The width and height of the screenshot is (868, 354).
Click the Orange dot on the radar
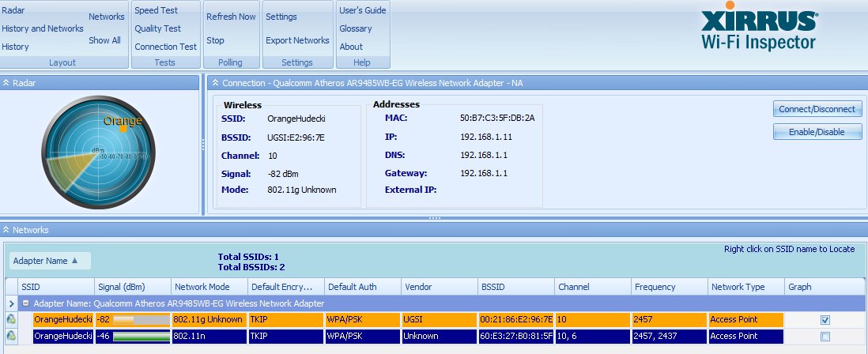(x=123, y=130)
